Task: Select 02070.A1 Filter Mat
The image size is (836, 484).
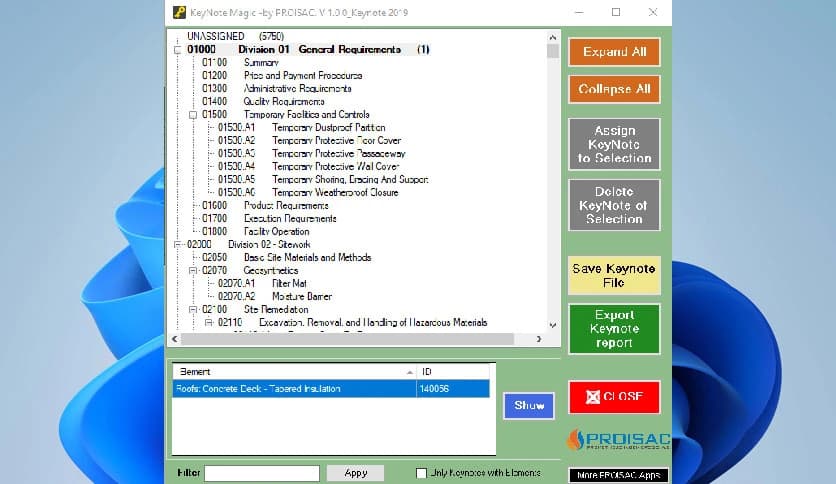Action: (x=262, y=284)
